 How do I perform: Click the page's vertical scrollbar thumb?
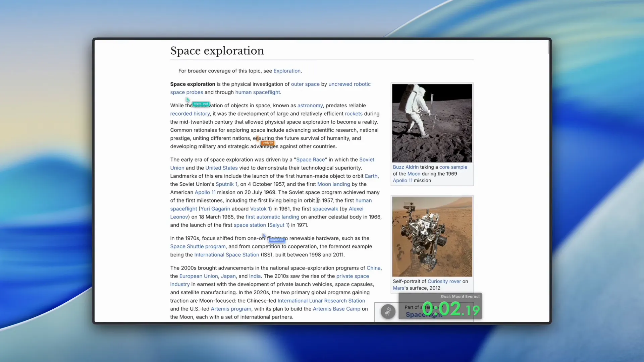[x=548, y=47]
